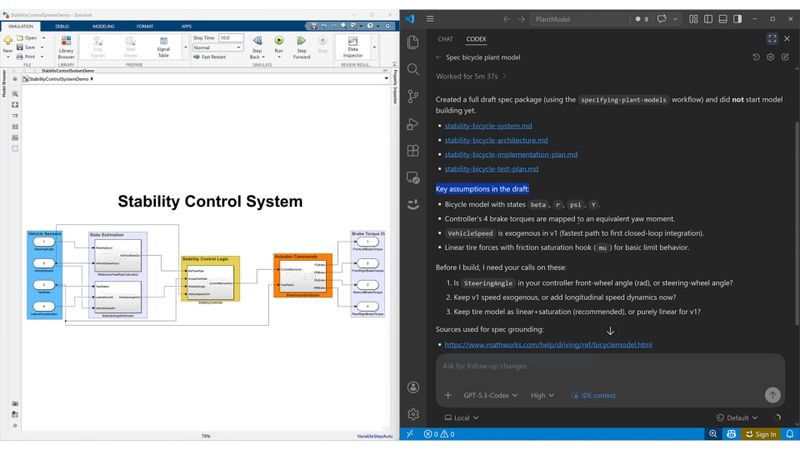
Task: Open stability-bicycle-system.md link
Action: click(x=488, y=126)
